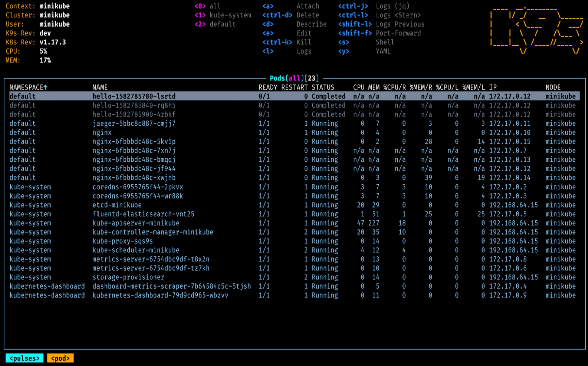Click the K9s ASCII logo
The image size is (588, 366).
(x=537, y=31)
